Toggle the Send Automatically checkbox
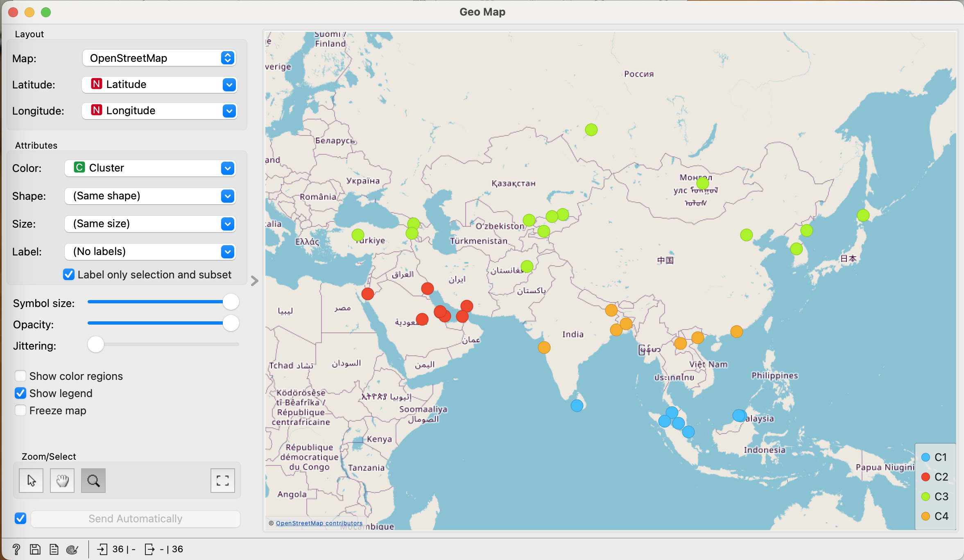The image size is (964, 560). (20, 518)
